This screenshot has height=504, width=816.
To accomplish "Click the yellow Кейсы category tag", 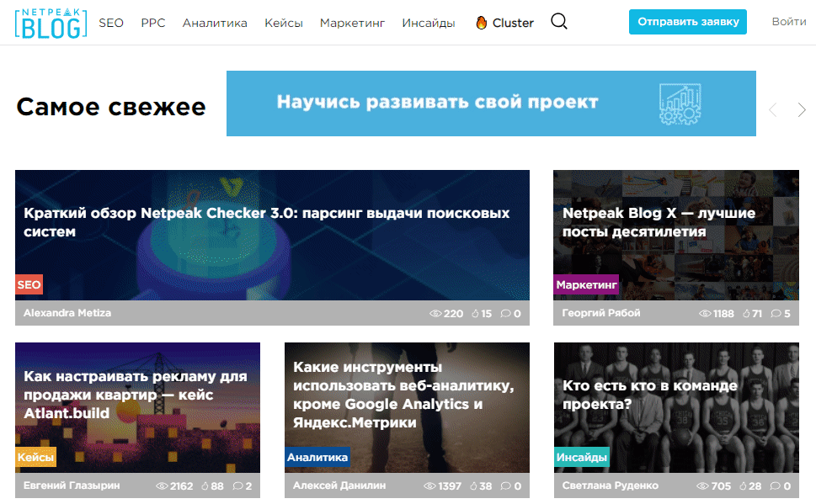I will pyautogui.click(x=35, y=457).
